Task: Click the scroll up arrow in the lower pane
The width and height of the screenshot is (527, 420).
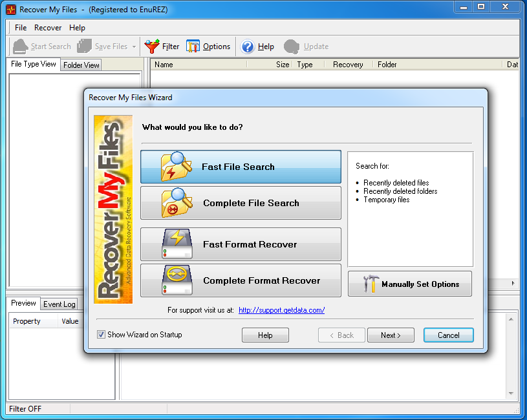Action: [x=511, y=319]
